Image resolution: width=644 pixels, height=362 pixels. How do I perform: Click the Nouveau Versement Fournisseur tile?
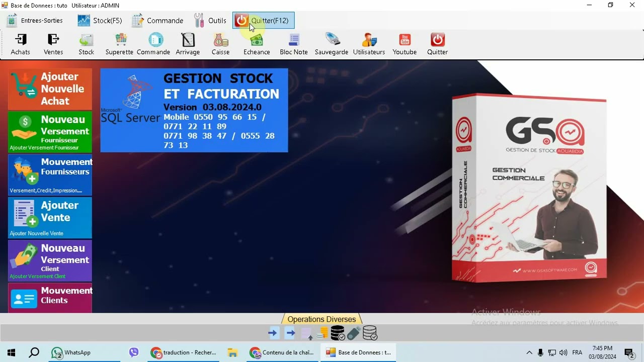(x=50, y=132)
